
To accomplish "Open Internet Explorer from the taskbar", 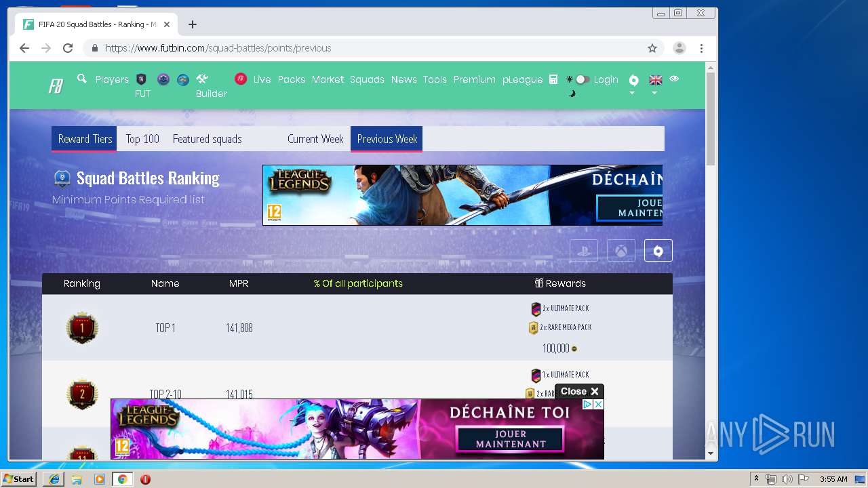I will 54,479.
